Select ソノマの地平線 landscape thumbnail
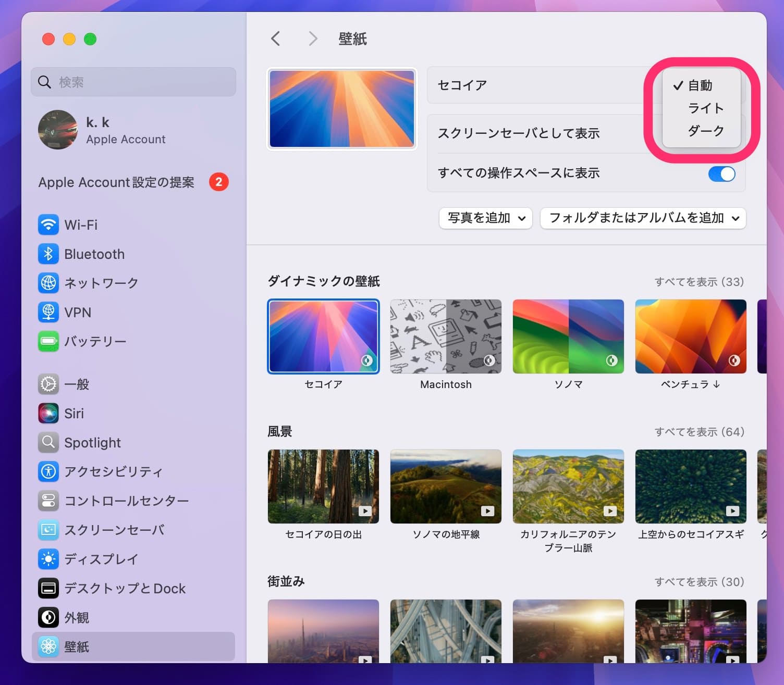Screen dimensions: 784x685 click(446, 487)
